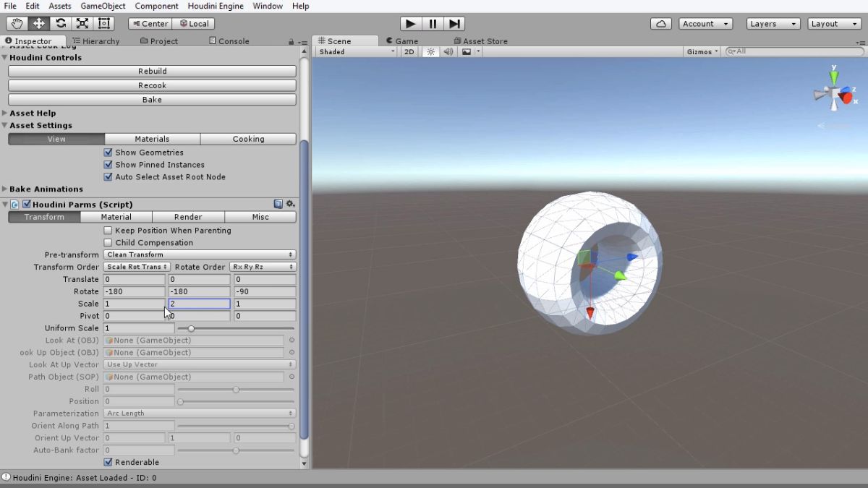Open the GameObject menu
The image size is (868, 488).
click(x=103, y=6)
